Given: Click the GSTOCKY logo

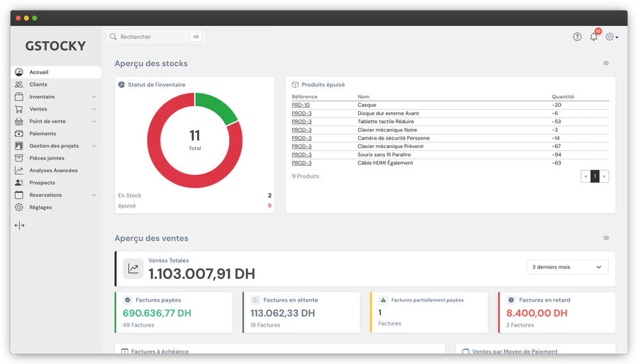Looking at the screenshot, I should (x=55, y=46).
